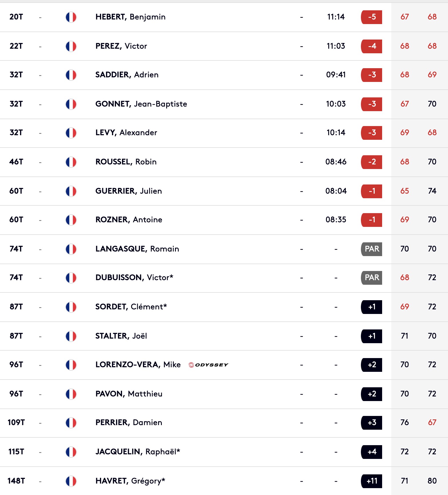Image resolution: width=448 pixels, height=495 pixels.
Task: Select the 08:46 tee time for Roussel
Action: pyautogui.click(x=336, y=162)
